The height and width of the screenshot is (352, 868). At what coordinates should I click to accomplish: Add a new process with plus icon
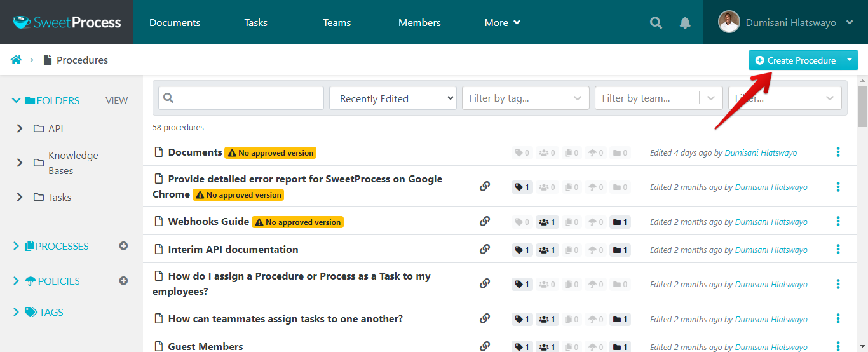124,246
